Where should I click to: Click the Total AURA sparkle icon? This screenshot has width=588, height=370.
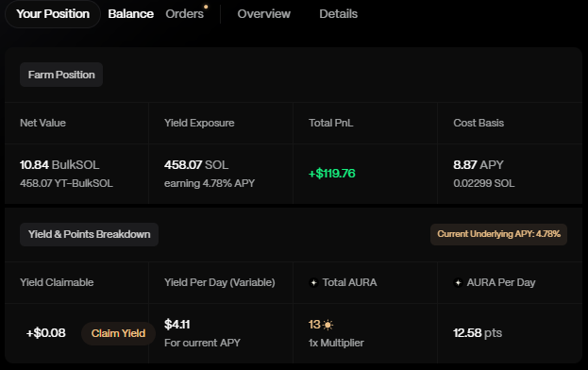pos(313,282)
